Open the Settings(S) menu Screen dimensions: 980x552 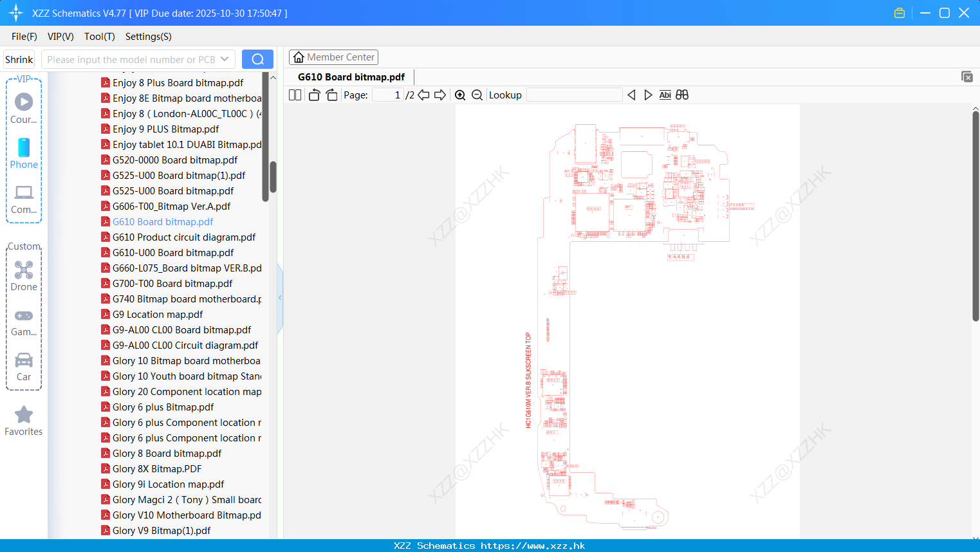pos(149,36)
